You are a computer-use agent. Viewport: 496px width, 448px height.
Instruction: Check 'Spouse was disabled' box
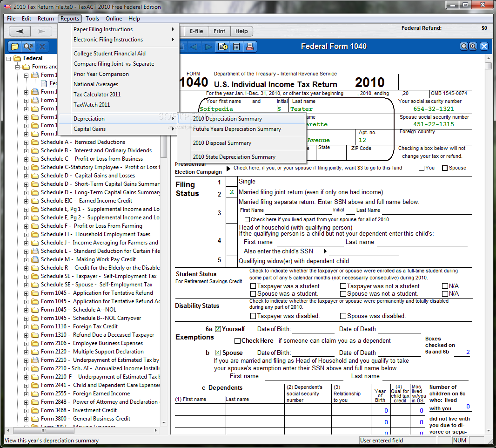[343, 316]
